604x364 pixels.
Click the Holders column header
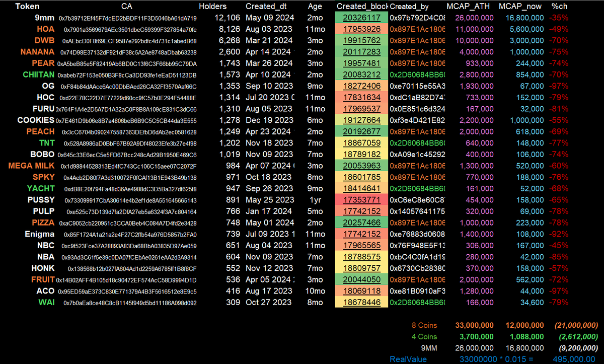(x=212, y=7)
